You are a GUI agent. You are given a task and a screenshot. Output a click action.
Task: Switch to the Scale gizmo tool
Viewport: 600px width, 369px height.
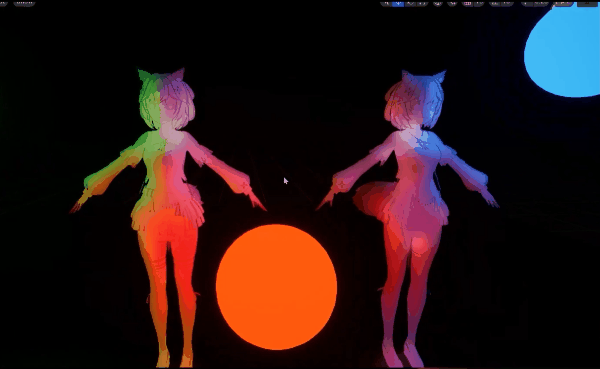(x=422, y=3)
